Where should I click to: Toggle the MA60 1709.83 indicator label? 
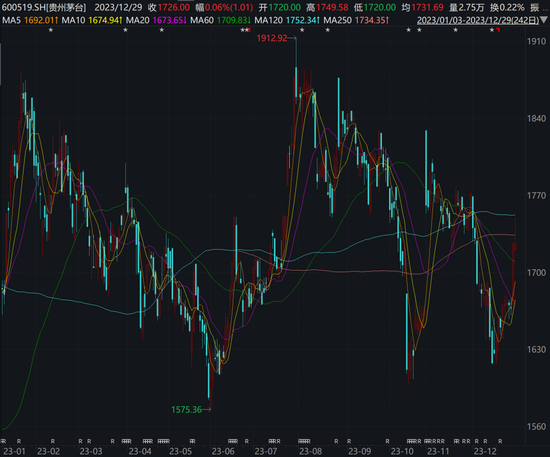(x=221, y=20)
